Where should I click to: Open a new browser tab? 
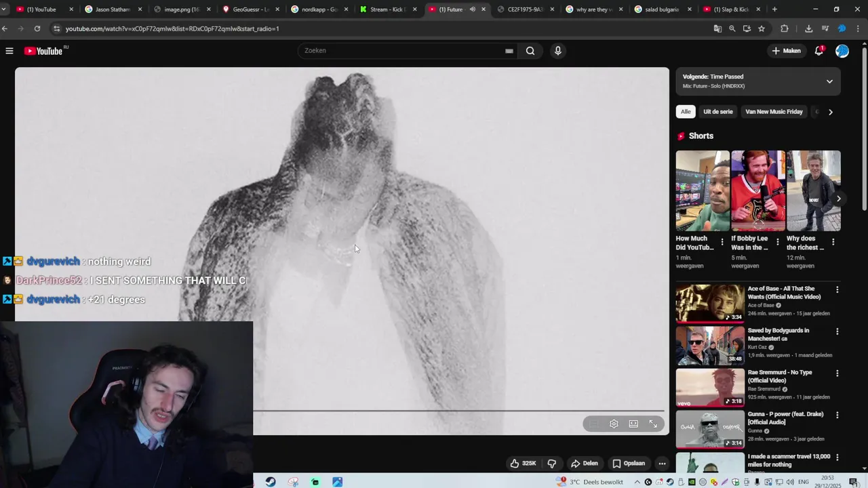[x=774, y=9]
